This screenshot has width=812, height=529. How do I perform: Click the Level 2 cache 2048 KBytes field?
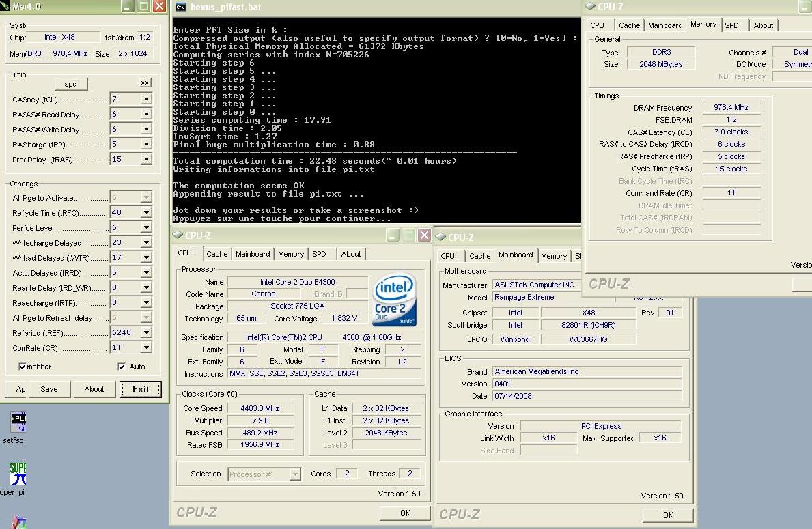[x=386, y=433]
